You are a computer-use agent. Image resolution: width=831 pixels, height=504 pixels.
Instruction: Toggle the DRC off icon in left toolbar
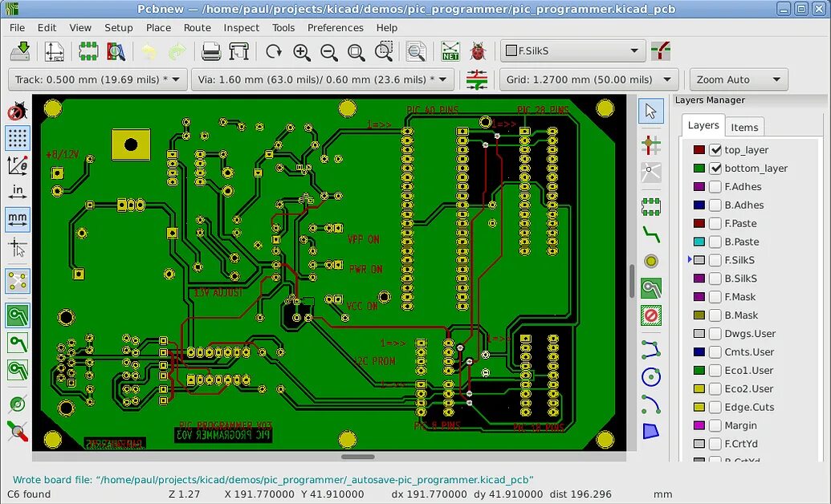pos(18,111)
